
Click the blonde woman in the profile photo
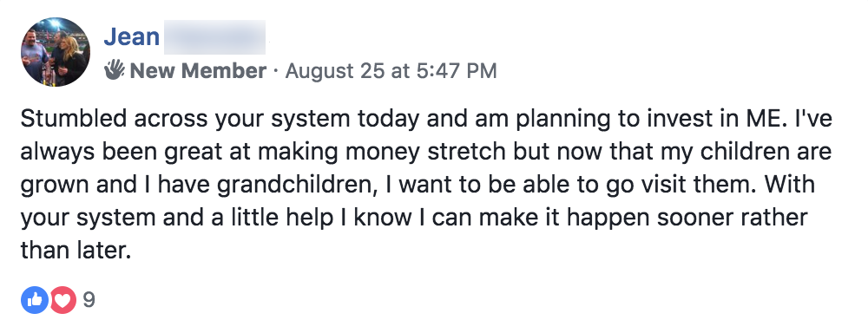pyautogui.click(x=74, y=59)
